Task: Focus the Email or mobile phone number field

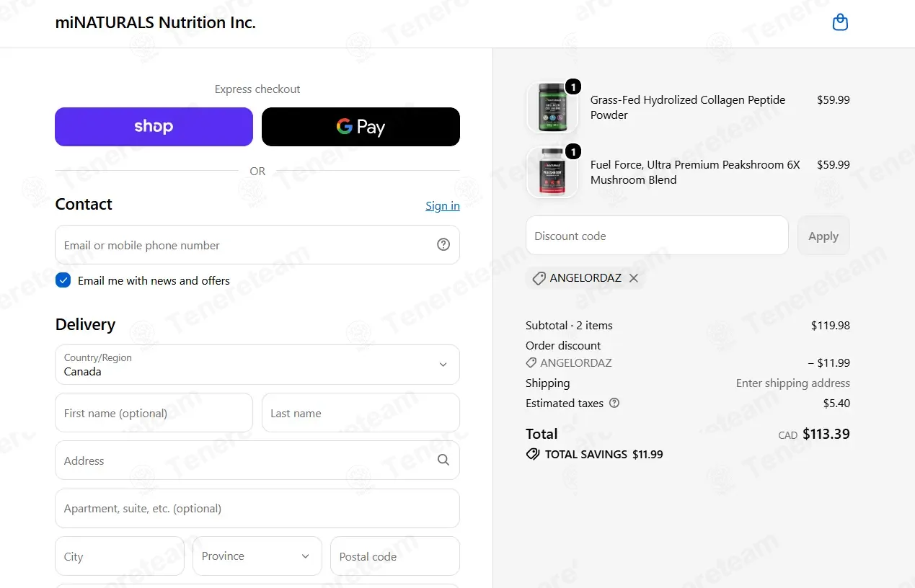Action: click(257, 245)
